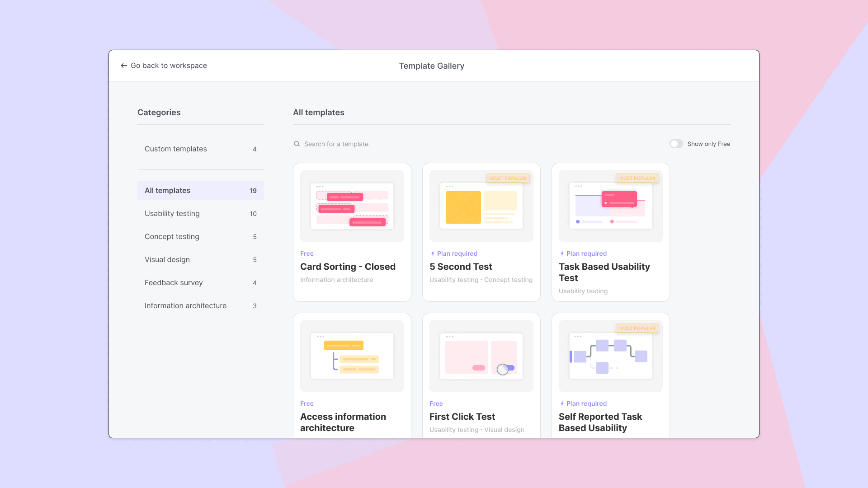Open the First Click Test template
Viewport: 868px width, 488px height.
pos(481,375)
